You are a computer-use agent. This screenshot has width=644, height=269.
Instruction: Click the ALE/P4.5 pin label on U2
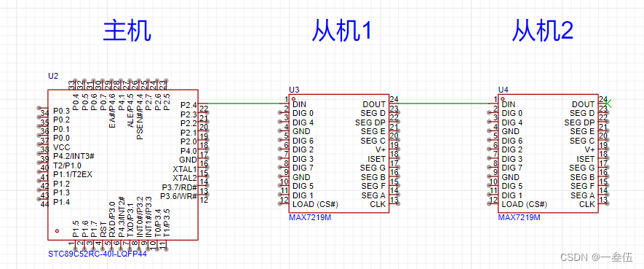click(130, 111)
